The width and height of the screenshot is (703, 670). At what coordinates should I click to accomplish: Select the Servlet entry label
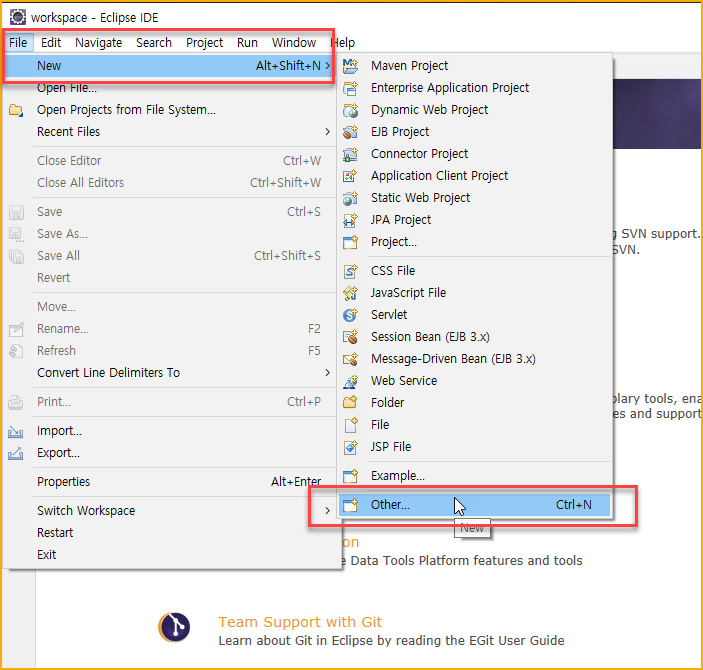[389, 315]
